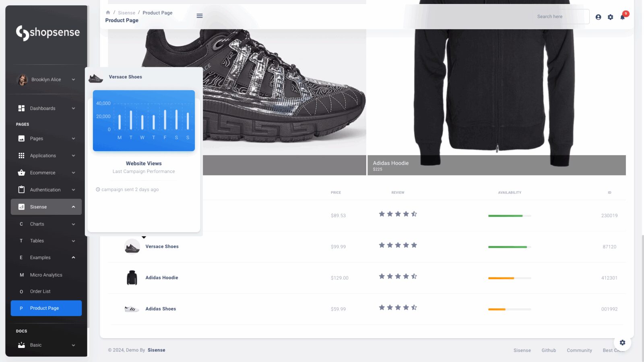Toggle the hamburger menu icon
Image resolution: width=644 pixels, height=362 pixels.
click(200, 16)
